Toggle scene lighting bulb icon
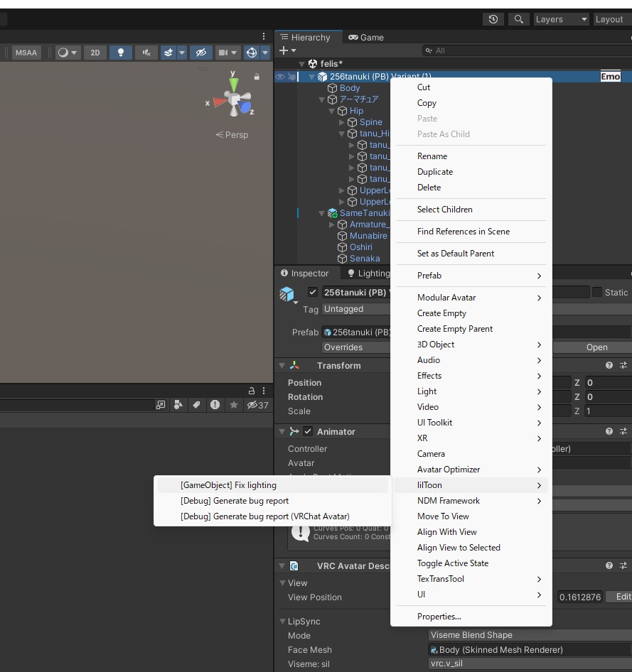The image size is (632, 672). (120, 53)
